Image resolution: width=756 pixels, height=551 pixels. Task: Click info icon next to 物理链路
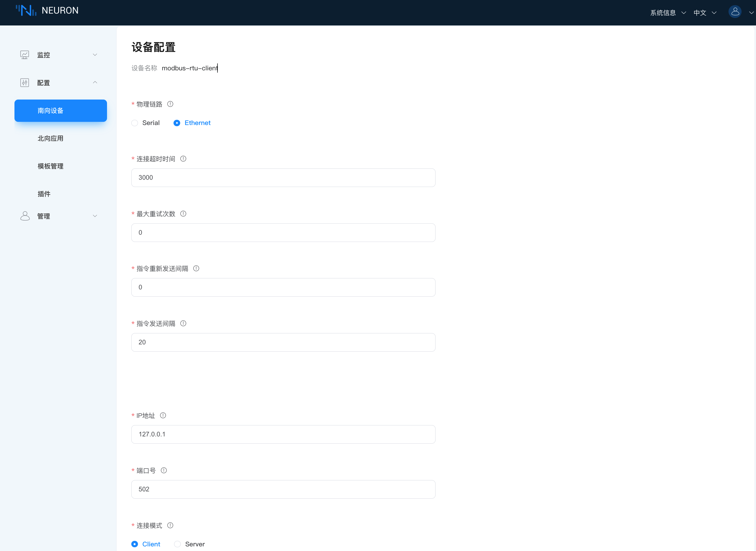coord(170,104)
